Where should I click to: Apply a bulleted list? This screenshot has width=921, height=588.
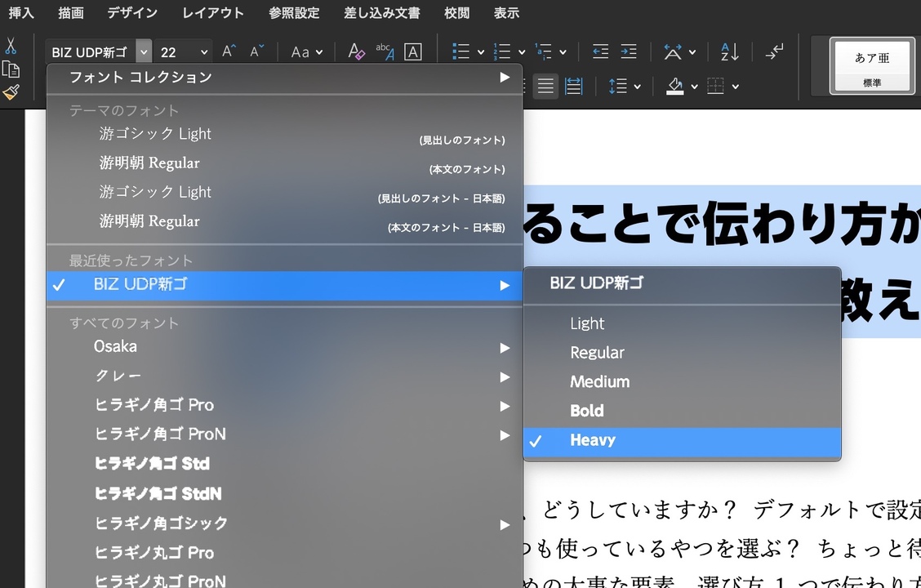(461, 51)
